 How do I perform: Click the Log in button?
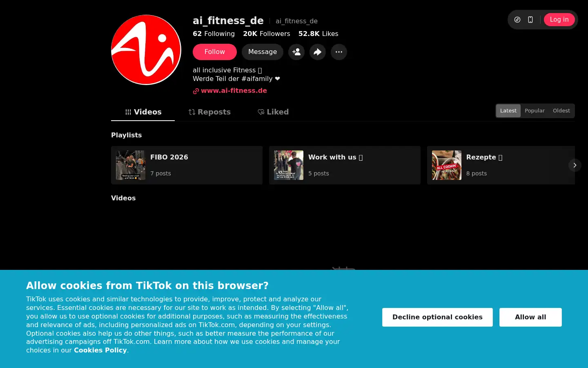point(559,20)
